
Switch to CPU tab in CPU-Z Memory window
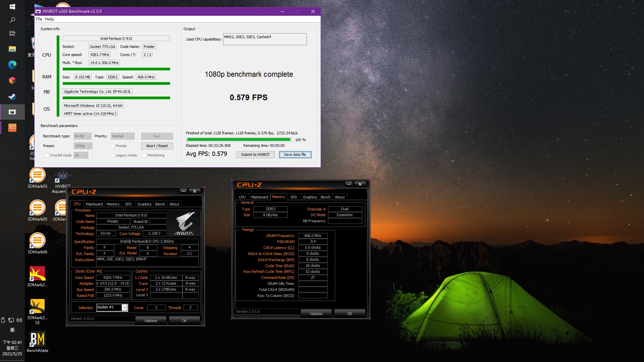(x=242, y=197)
